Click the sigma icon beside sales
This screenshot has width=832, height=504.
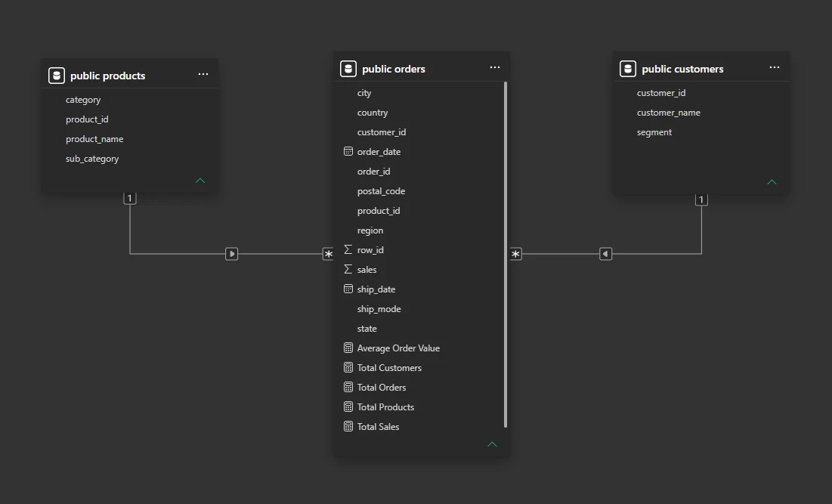[348, 270]
